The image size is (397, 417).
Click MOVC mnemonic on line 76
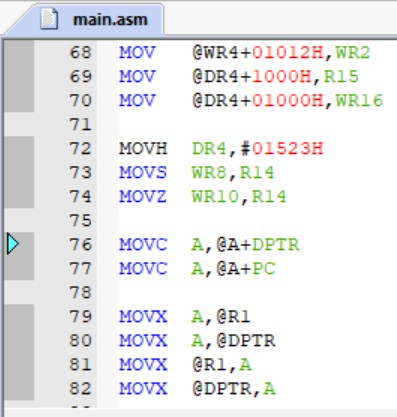[143, 245]
